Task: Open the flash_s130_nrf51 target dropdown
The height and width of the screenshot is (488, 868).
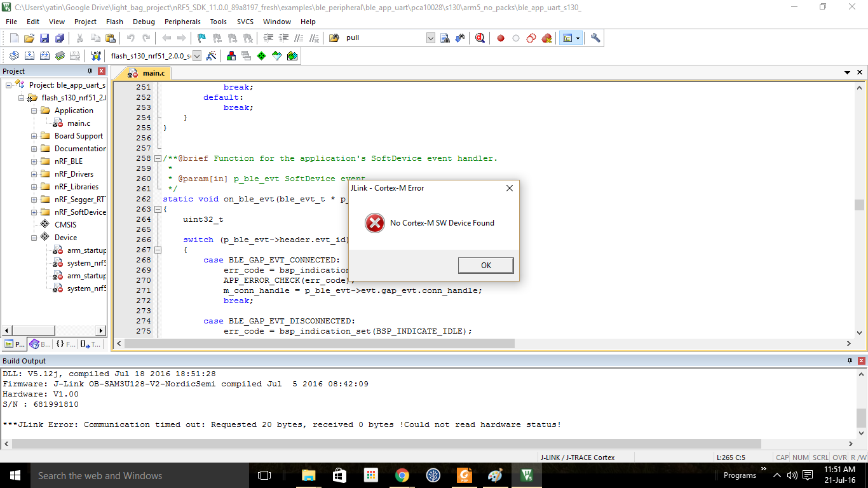Action: click(197, 56)
